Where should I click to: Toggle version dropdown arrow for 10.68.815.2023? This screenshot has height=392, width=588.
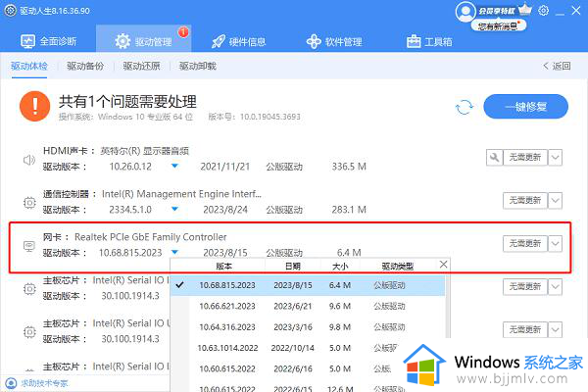[x=174, y=252]
